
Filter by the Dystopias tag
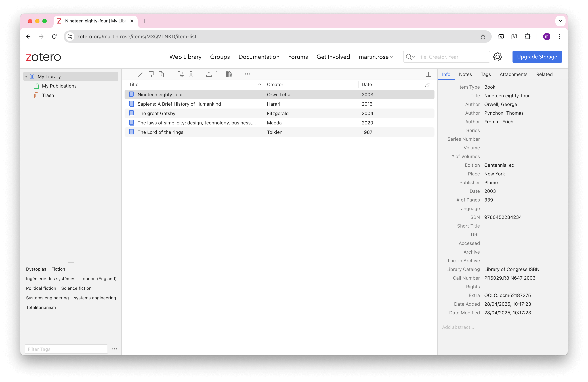[36, 269]
